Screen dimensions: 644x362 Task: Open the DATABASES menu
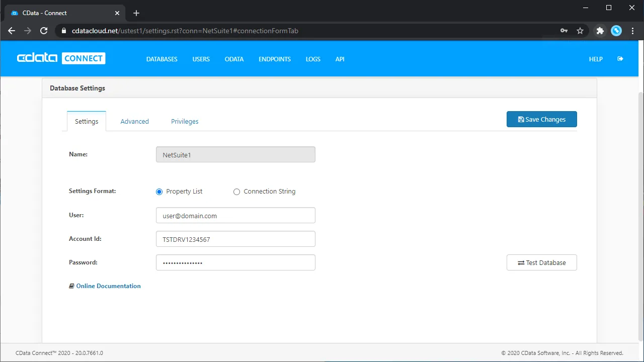(x=162, y=59)
